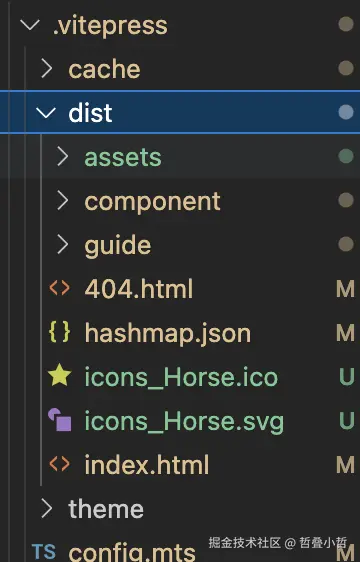Click the git status dot on .vitepress row

pyautogui.click(x=346, y=24)
